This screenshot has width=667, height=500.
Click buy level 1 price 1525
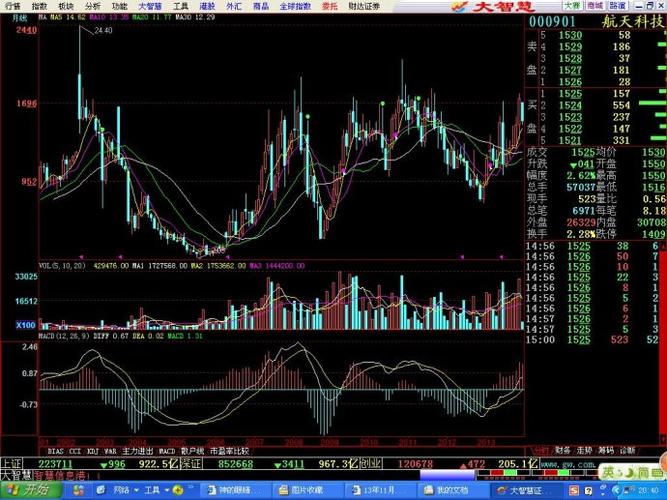point(570,94)
